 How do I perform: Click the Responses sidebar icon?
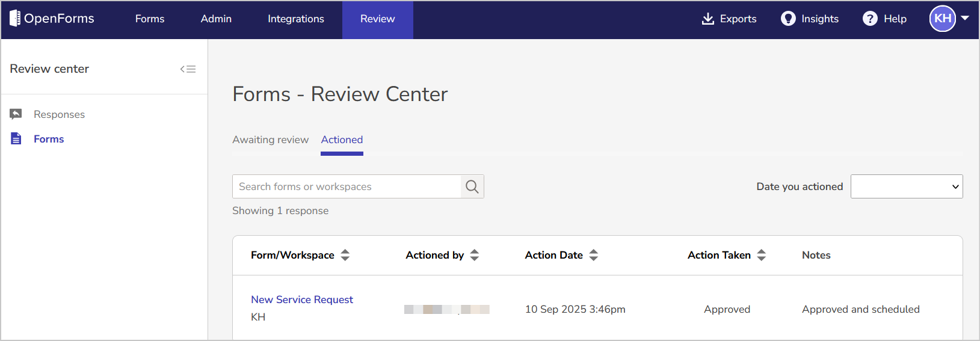(16, 114)
